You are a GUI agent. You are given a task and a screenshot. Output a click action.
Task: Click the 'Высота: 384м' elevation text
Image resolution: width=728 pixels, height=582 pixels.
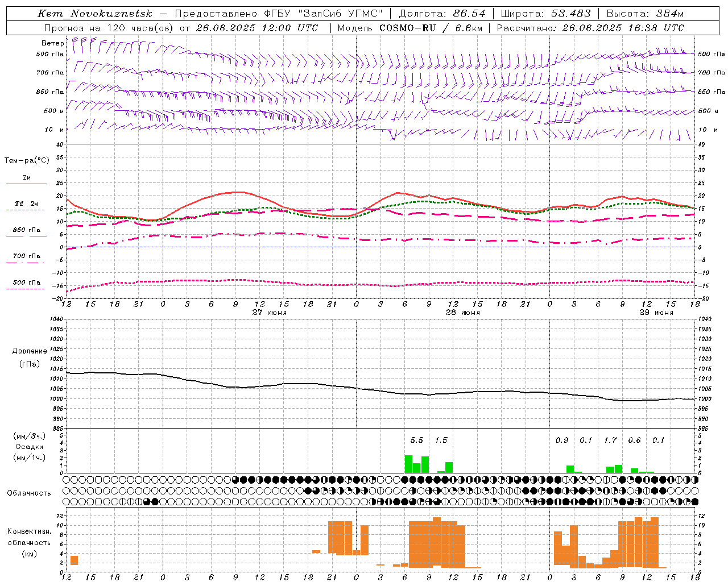click(645, 14)
